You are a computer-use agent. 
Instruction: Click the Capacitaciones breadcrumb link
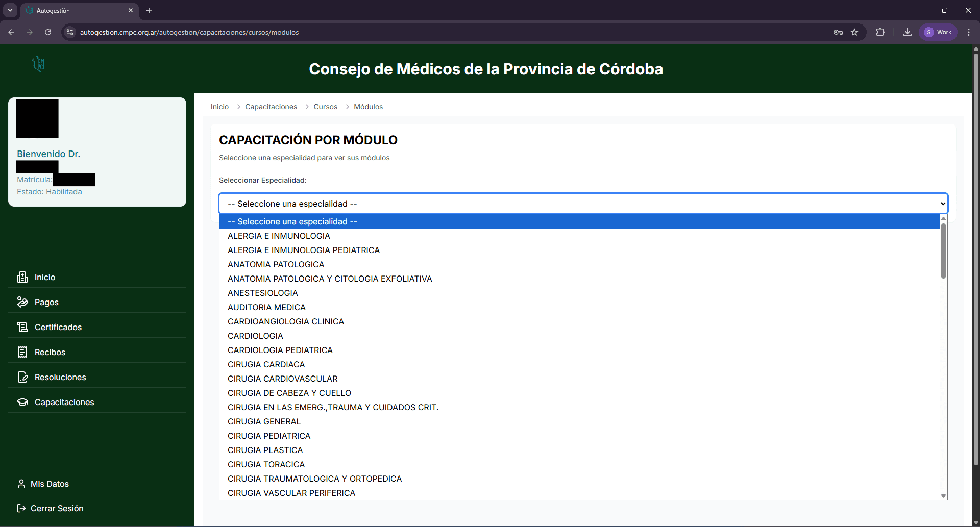click(x=271, y=107)
